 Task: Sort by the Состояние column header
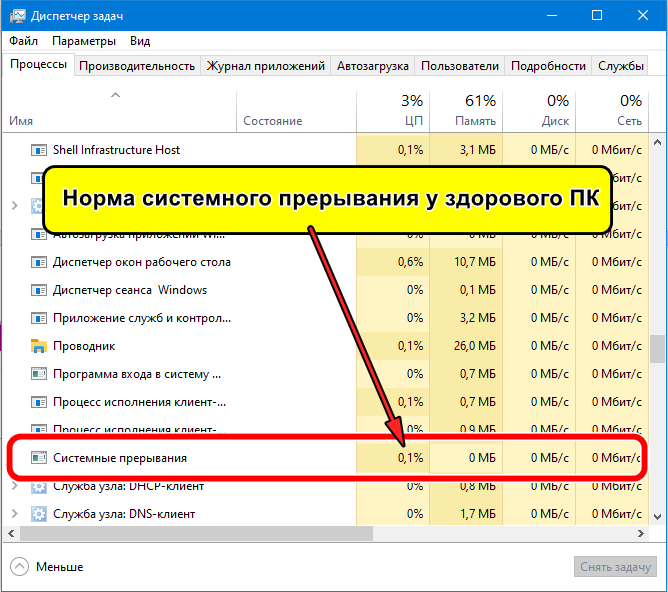pyautogui.click(x=296, y=112)
